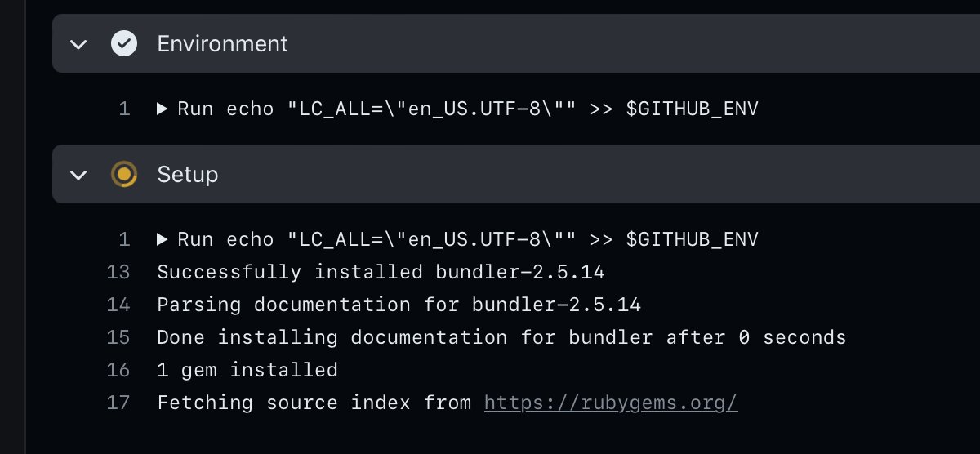This screenshot has height=454, width=980.
Task: Click the "Successfully installed bundler-2.5.14" log text
Action: coord(381,272)
